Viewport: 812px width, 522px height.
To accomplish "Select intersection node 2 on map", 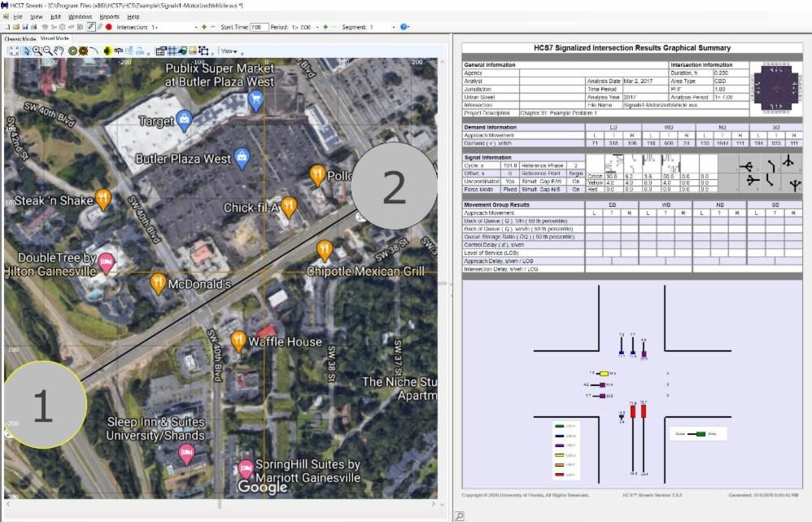I will [393, 186].
